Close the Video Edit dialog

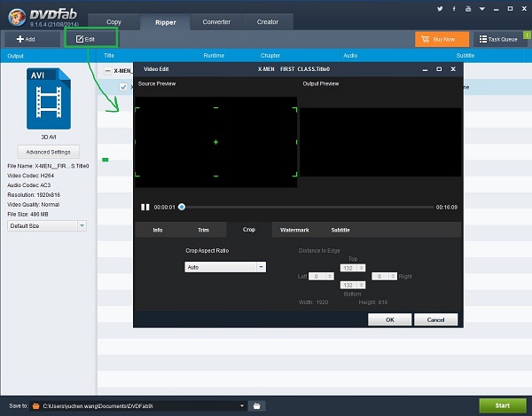453,69
